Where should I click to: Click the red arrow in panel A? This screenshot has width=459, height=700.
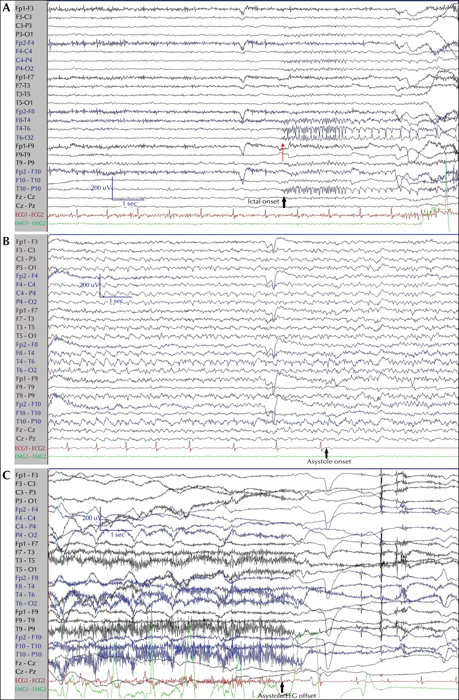(x=282, y=152)
